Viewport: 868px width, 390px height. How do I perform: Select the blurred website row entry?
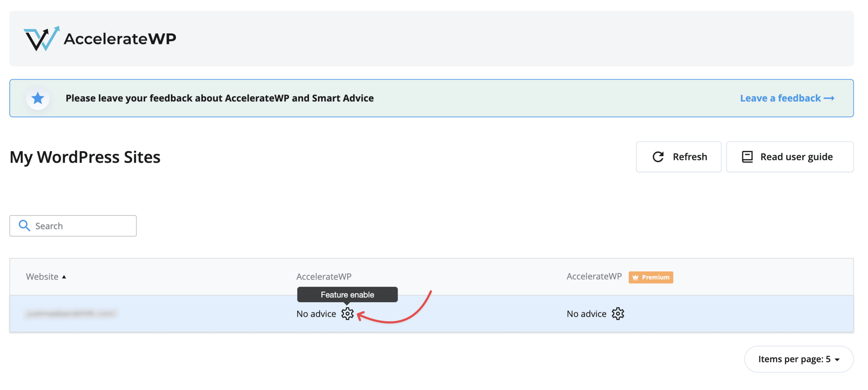coord(71,314)
